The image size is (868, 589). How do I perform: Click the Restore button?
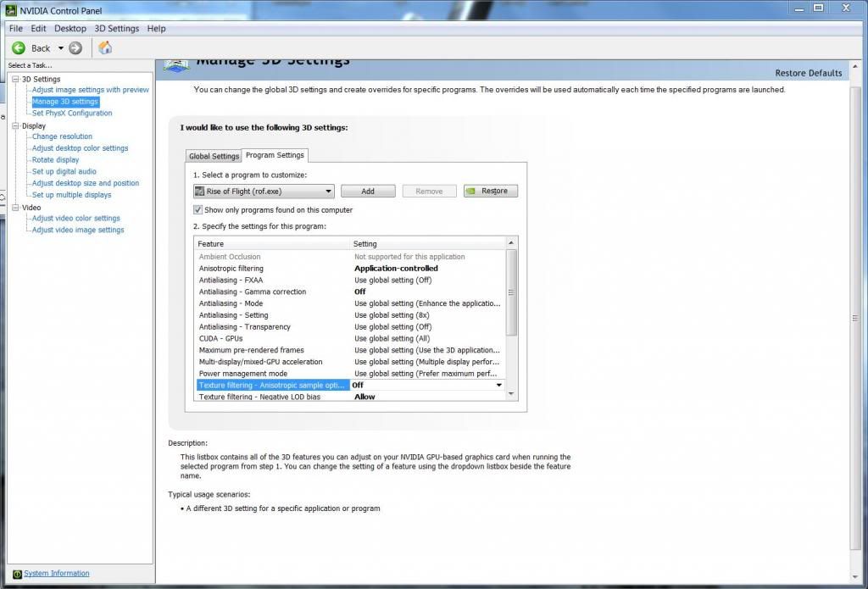[491, 191]
